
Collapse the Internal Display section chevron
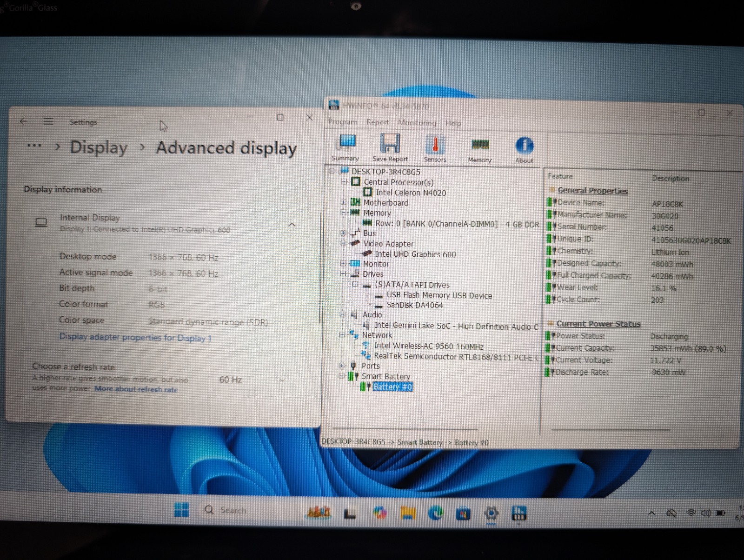(x=292, y=224)
